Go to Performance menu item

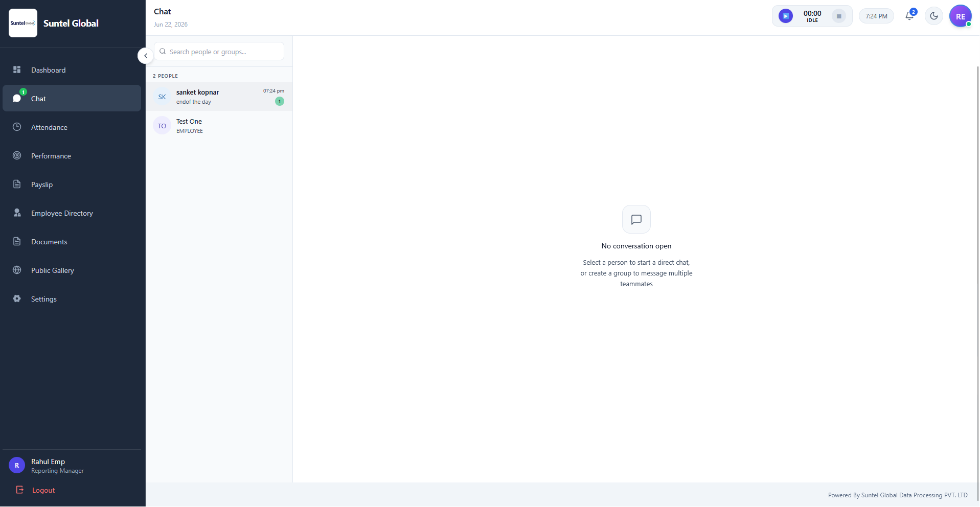point(72,155)
